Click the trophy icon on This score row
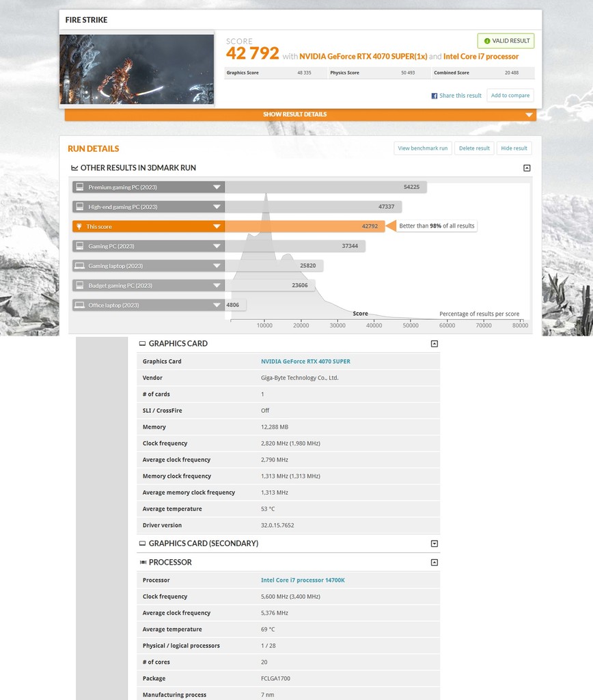This screenshot has height=700, width=593. (79, 226)
